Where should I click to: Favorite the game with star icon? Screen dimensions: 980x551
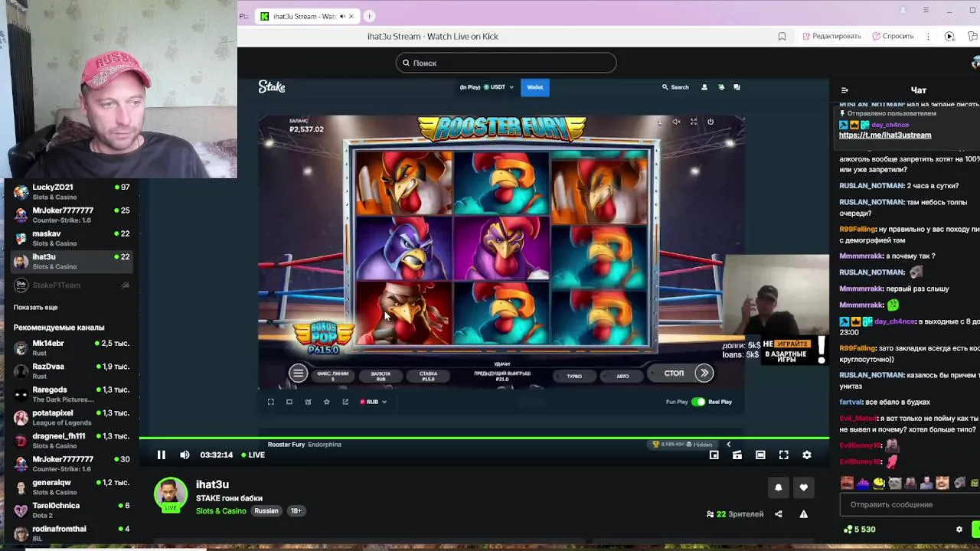point(327,402)
